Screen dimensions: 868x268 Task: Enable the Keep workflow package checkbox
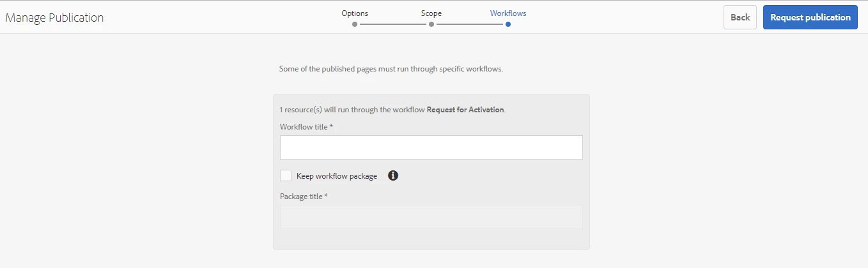click(x=286, y=175)
